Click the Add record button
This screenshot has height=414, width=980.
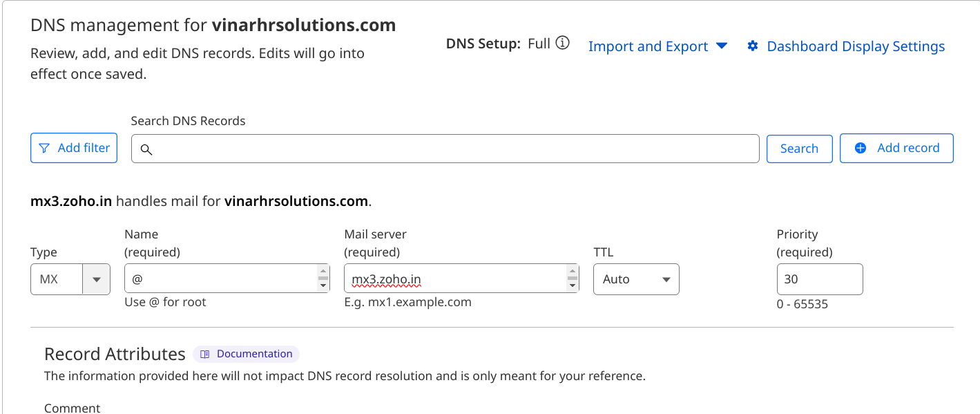coord(896,148)
